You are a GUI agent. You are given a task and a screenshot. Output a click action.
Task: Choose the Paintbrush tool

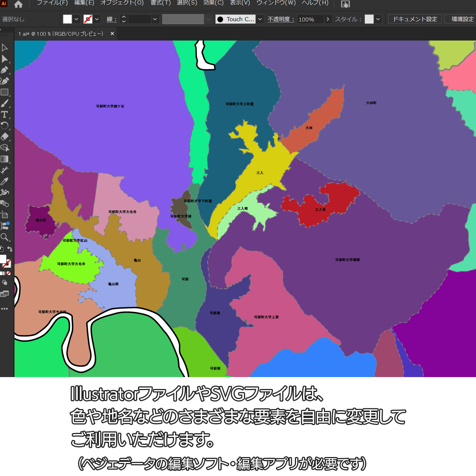pyautogui.click(x=4, y=103)
